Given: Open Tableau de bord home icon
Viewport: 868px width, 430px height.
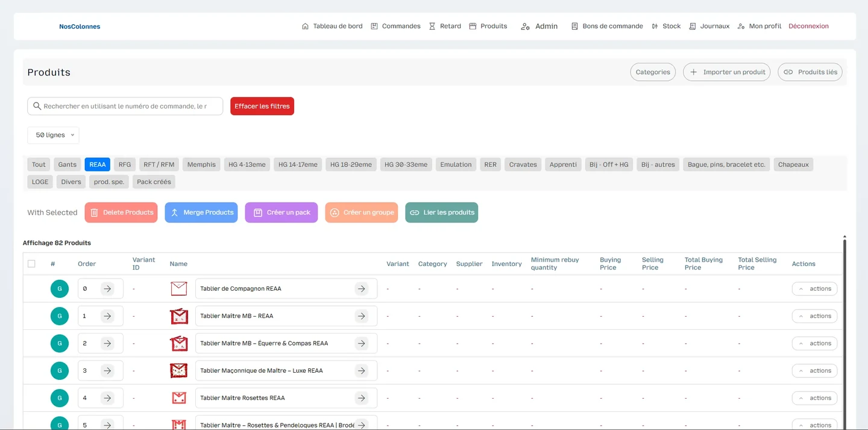Looking at the screenshot, I should (305, 27).
